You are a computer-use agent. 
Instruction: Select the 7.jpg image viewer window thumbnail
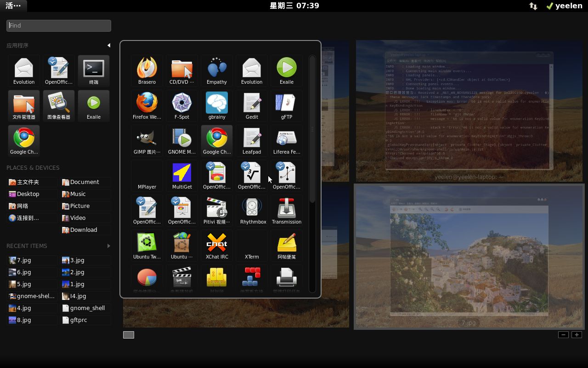469,257
